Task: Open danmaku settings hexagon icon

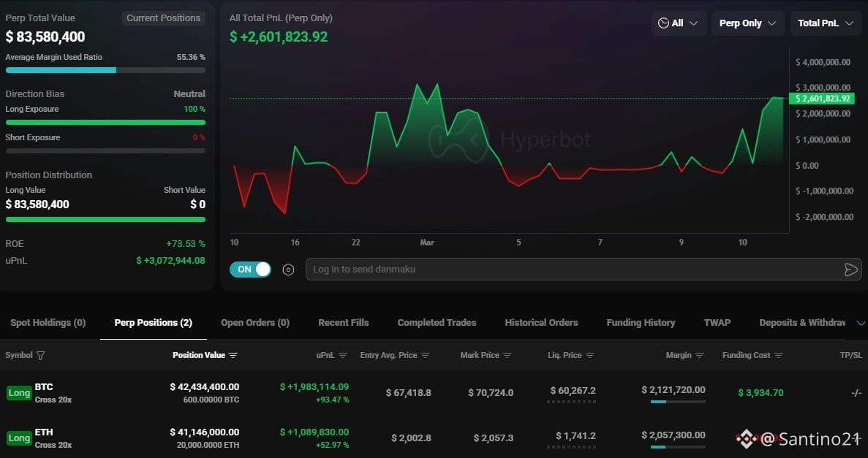Action: click(288, 270)
